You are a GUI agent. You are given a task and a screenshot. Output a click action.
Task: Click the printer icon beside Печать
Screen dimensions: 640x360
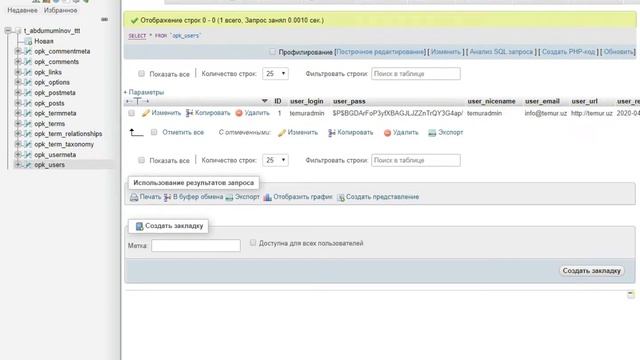pyautogui.click(x=134, y=197)
